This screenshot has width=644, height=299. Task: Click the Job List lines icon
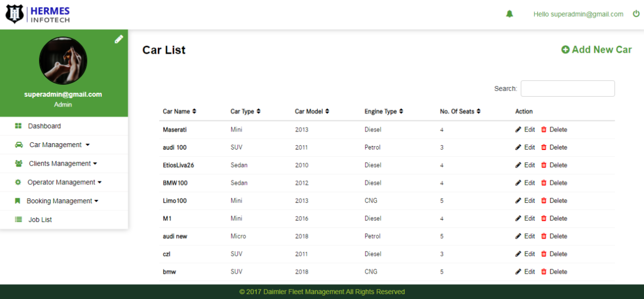click(18, 219)
